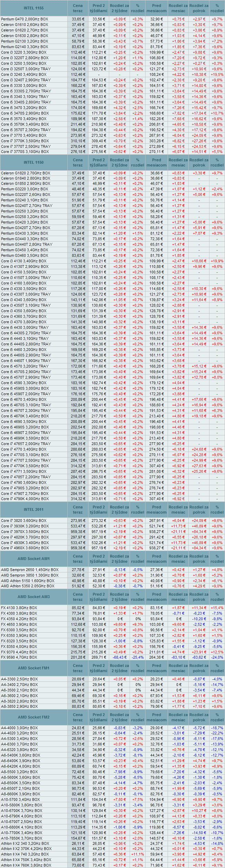Click Core i7 4820K 3.70GHz BOX name
Screen dimensions: 225x868
tap(25, 537)
